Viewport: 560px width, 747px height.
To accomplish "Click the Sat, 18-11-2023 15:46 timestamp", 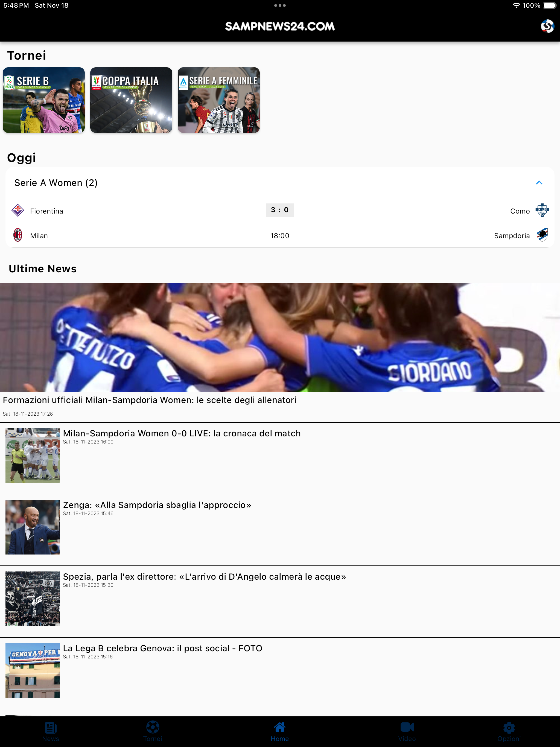I will [88, 514].
